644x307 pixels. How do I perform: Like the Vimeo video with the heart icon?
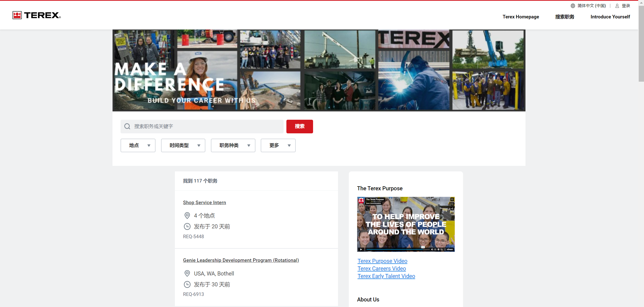click(452, 199)
